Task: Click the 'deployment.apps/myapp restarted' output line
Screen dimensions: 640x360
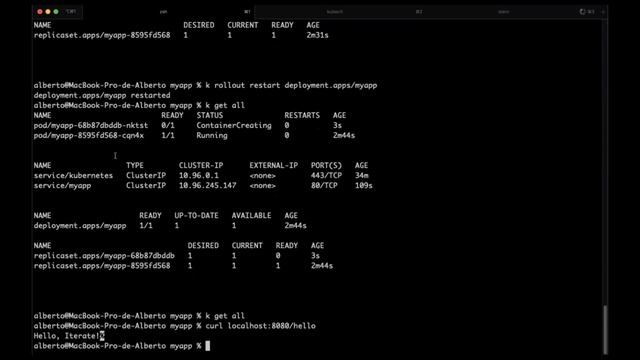Action: 102,96
